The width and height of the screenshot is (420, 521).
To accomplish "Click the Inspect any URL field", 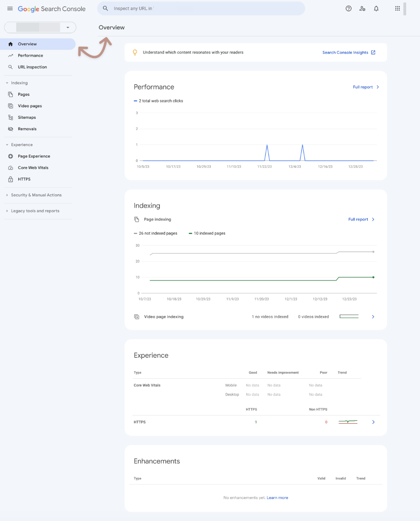I will 201,8.
